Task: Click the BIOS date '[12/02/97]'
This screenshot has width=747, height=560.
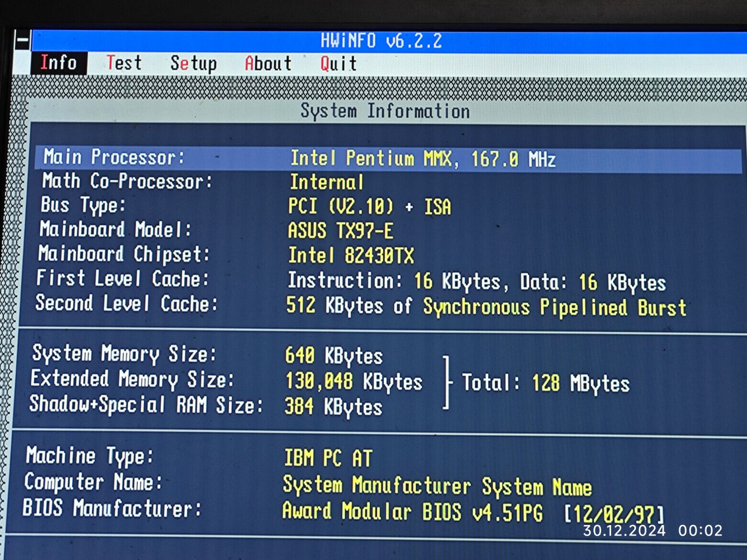Action: [614, 515]
